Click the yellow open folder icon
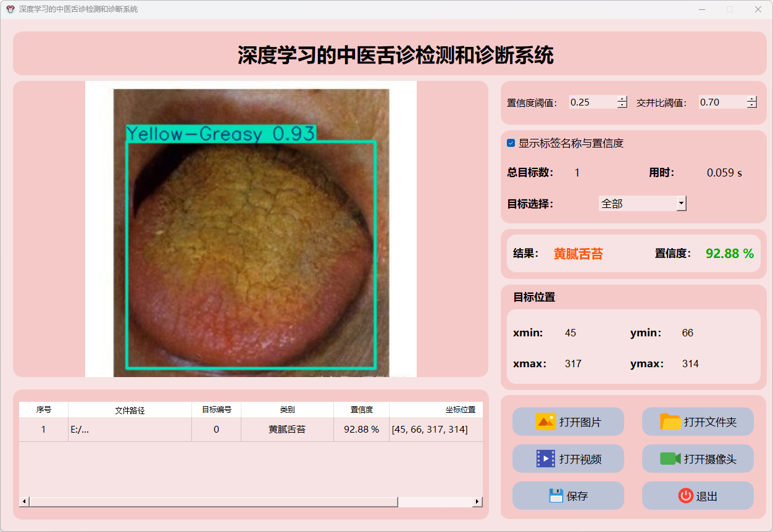 tap(670, 422)
